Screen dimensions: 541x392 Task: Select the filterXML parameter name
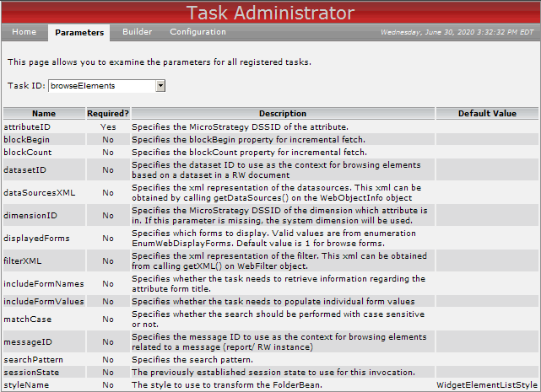click(x=23, y=261)
